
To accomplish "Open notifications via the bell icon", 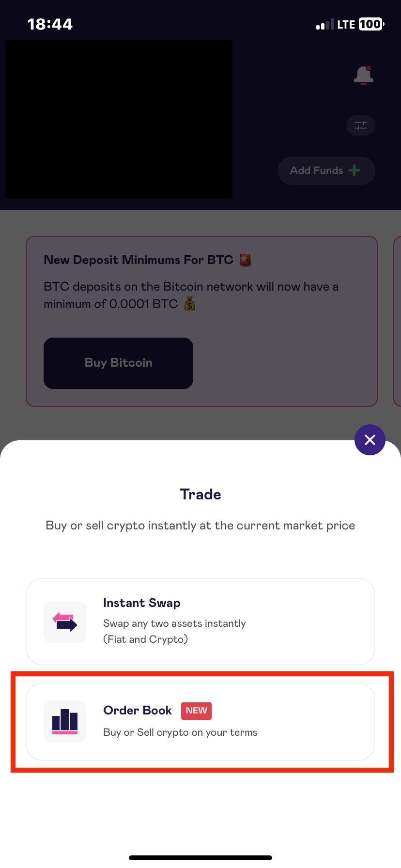I will pyautogui.click(x=364, y=76).
